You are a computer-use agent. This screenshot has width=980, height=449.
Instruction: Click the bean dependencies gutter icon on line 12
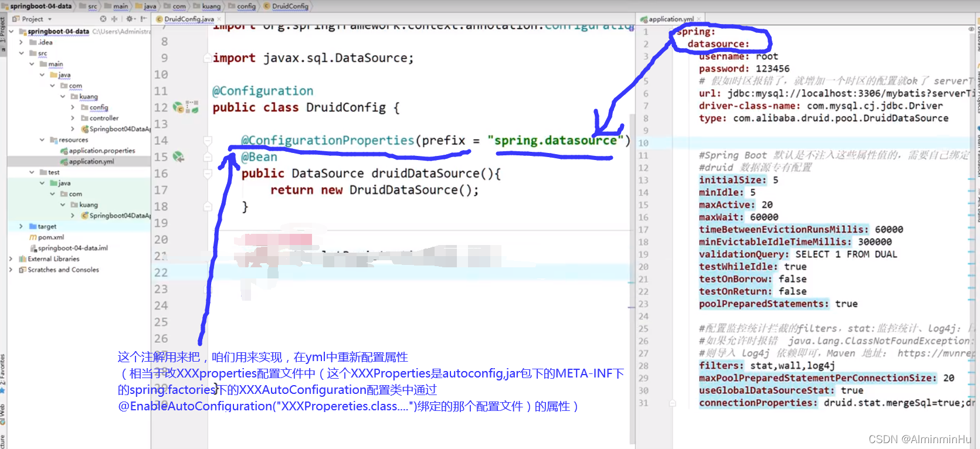(x=192, y=107)
